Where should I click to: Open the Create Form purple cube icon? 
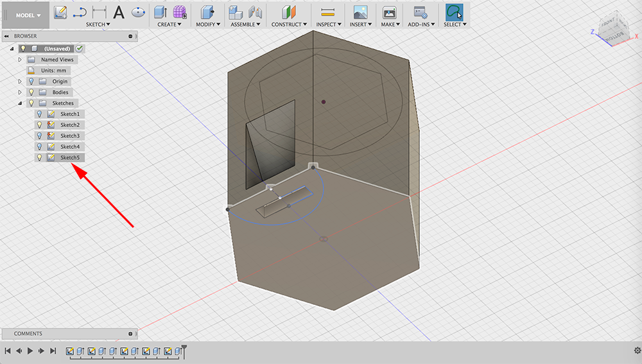[179, 12]
